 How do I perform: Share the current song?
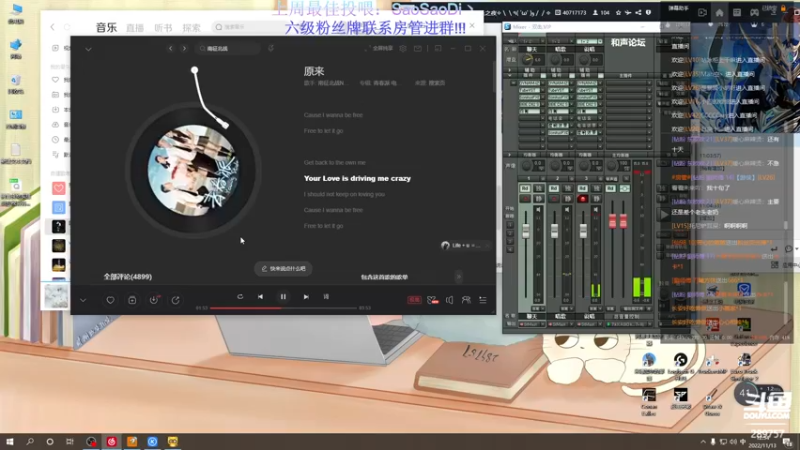coord(176,300)
